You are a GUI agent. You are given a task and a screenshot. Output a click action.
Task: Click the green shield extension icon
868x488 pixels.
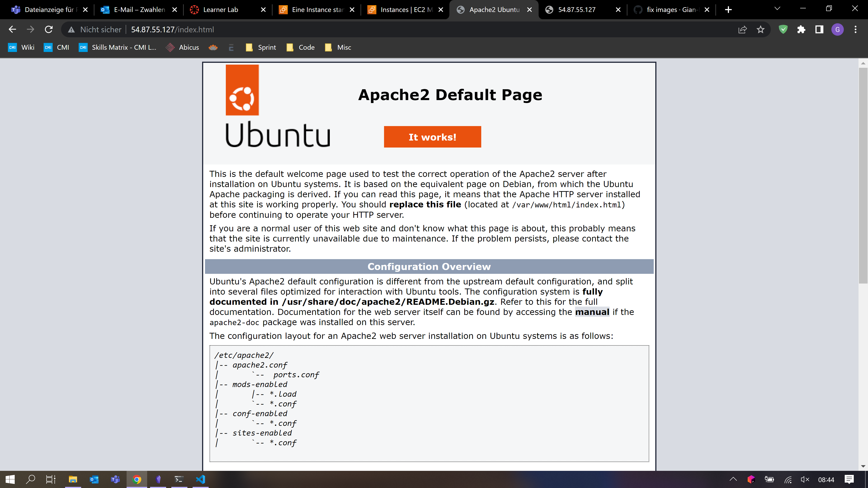(x=783, y=30)
